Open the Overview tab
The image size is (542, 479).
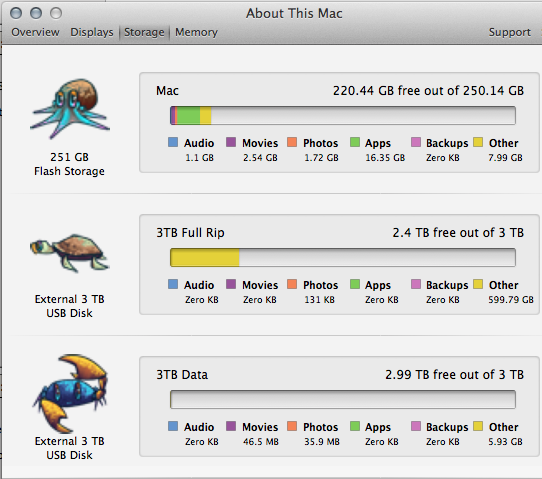(x=35, y=32)
